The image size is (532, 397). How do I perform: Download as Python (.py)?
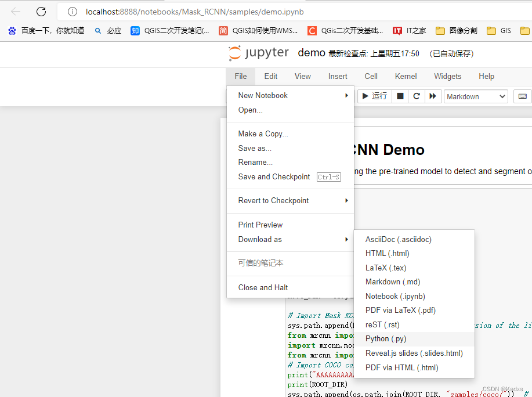414,339
